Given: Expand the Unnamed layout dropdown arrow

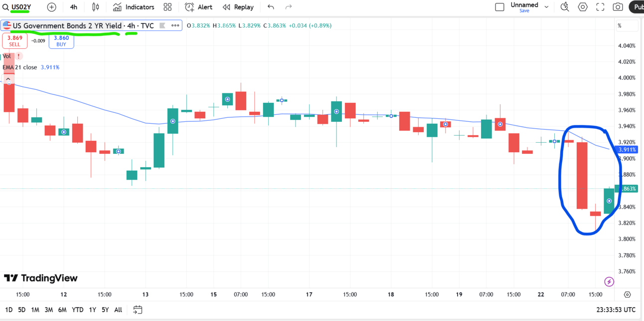Looking at the screenshot, I should pyautogui.click(x=547, y=7).
